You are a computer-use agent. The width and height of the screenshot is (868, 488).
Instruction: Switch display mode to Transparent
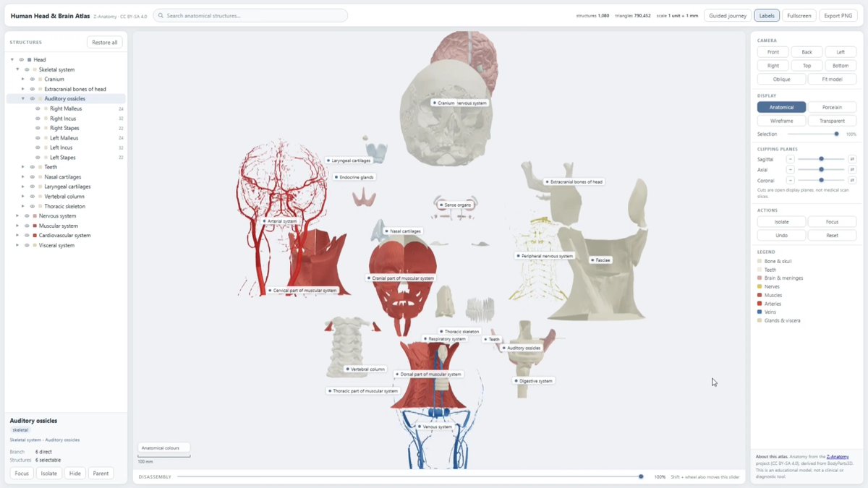point(832,121)
